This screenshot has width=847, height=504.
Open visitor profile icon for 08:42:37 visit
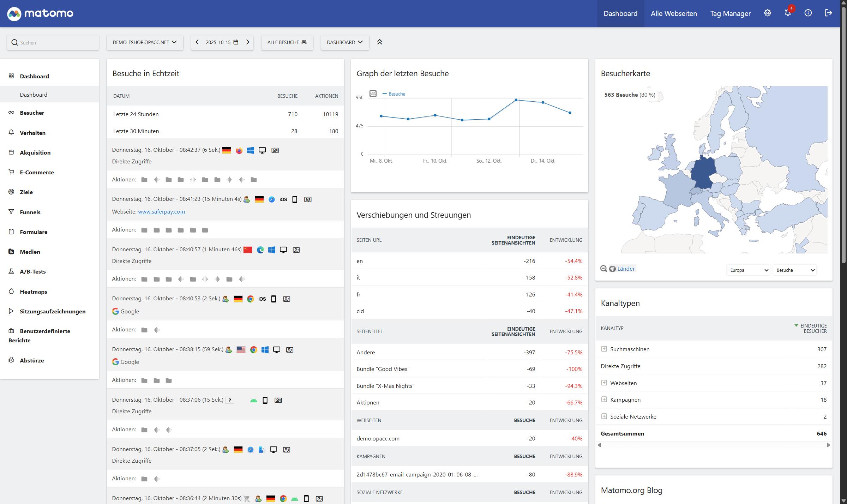click(275, 150)
